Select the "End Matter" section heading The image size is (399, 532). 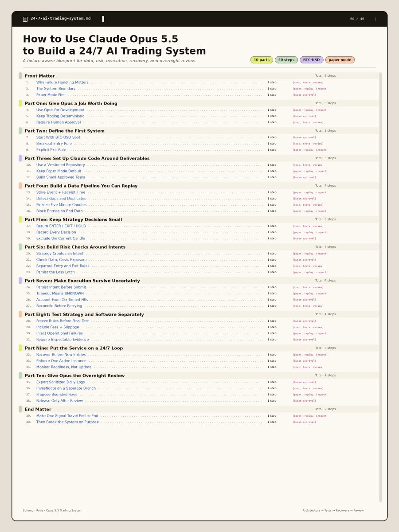coord(38,410)
